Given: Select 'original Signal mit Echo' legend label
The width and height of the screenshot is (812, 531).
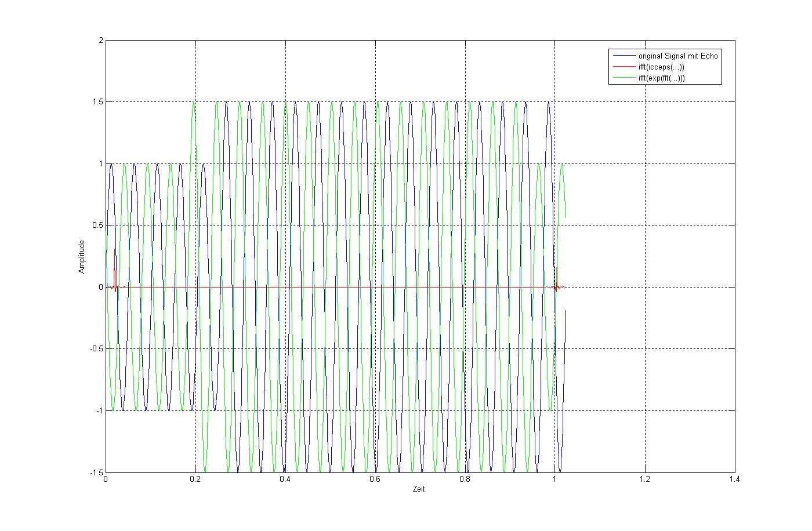Looking at the screenshot, I should point(677,56).
